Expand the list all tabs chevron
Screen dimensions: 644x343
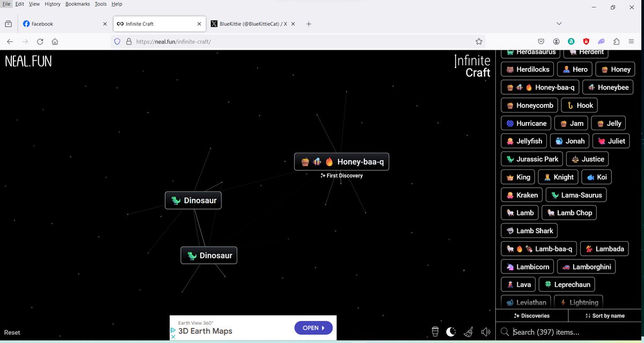tap(559, 24)
